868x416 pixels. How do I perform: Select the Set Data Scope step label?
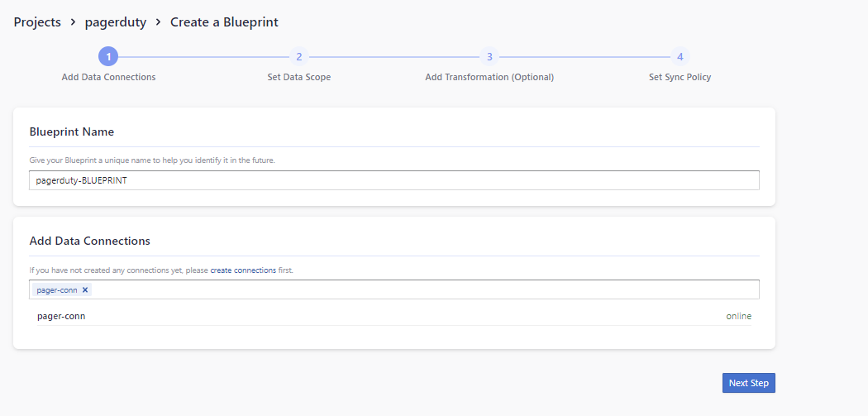pyautogui.click(x=299, y=77)
